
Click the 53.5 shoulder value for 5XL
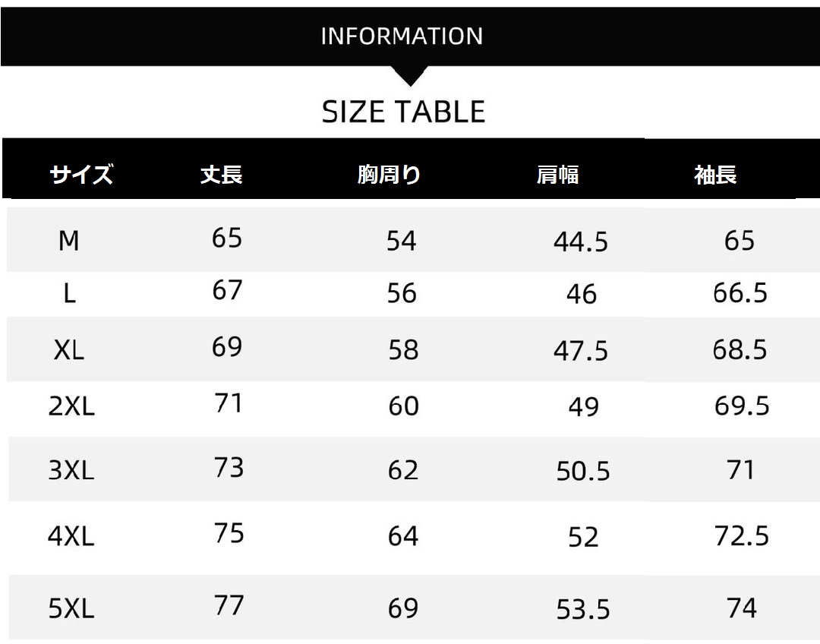point(583,610)
